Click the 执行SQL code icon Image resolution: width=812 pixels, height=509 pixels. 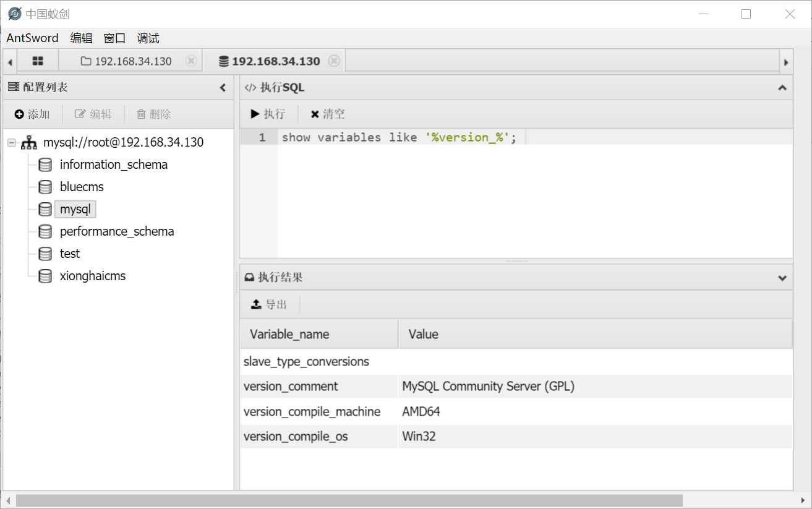(x=250, y=88)
